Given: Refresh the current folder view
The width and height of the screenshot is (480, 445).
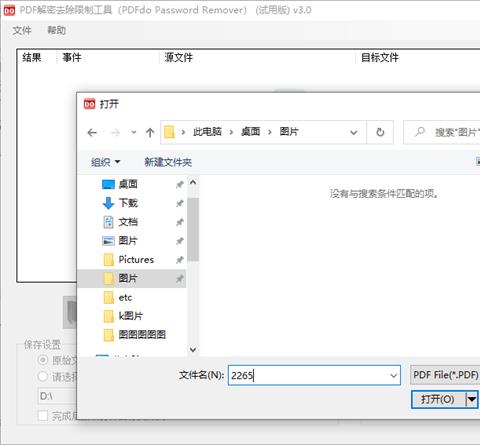Looking at the screenshot, I should (x=380, y=132).
